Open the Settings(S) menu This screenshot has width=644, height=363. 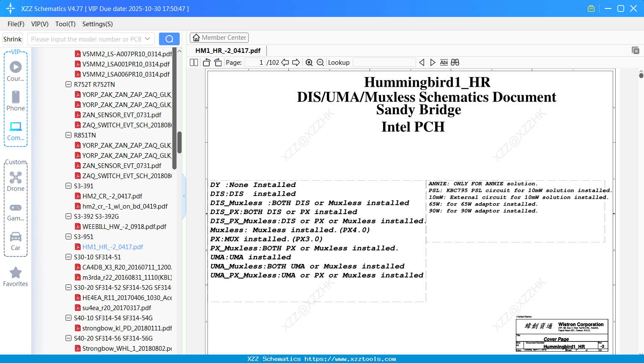click(x=98, y=24)
